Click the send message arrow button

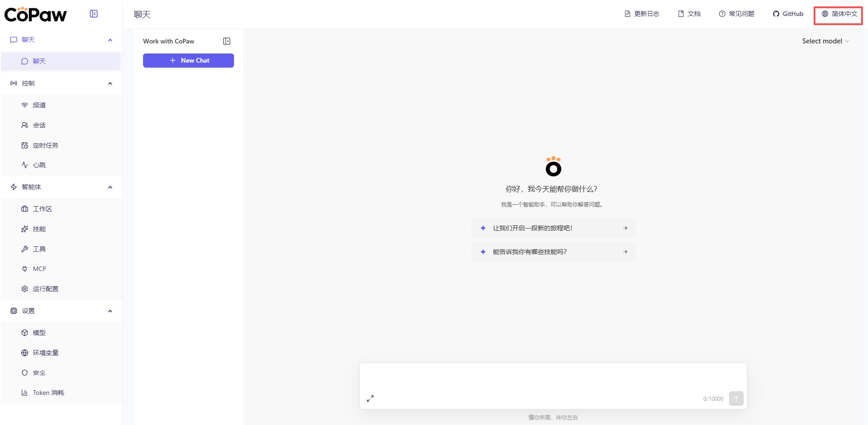point(736,398)
